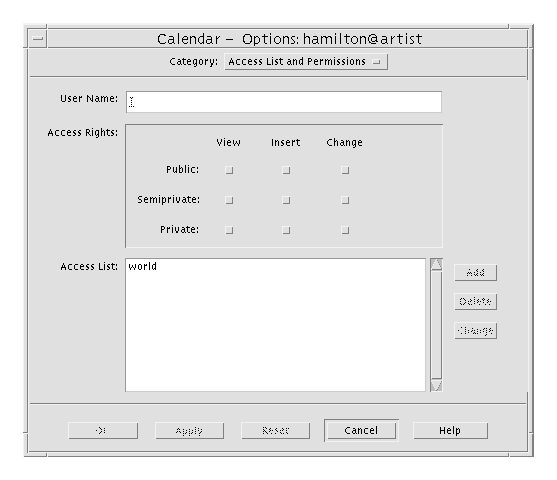Select Access List and Permissions category button
This screenshot has height=480, width=557.
tap(306, 62)
